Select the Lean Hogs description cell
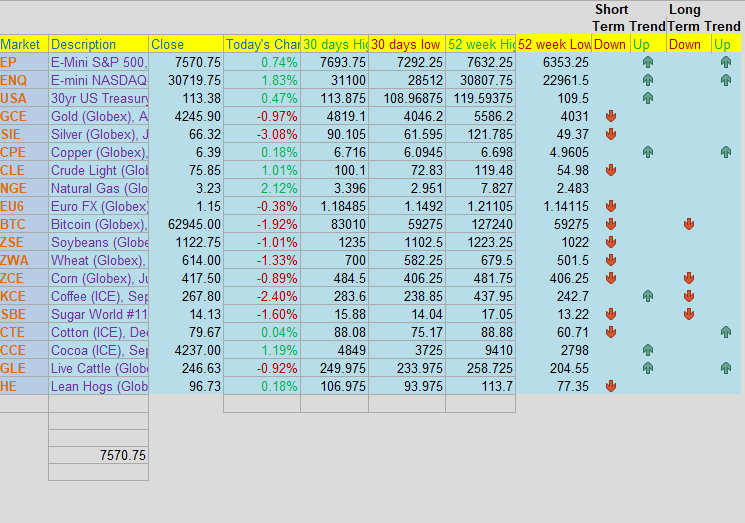This screenshot has width=745, height=523. 98,386
